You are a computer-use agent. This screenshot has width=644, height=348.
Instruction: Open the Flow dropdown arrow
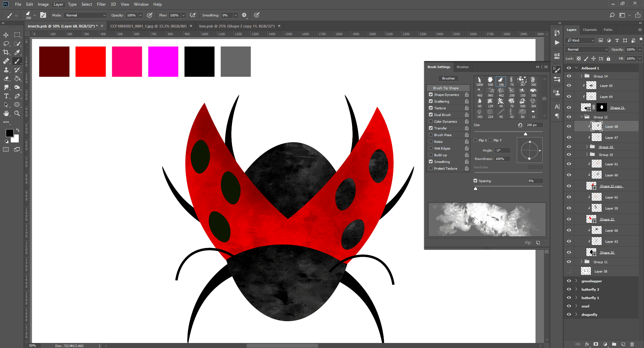[x=183, y=15]
